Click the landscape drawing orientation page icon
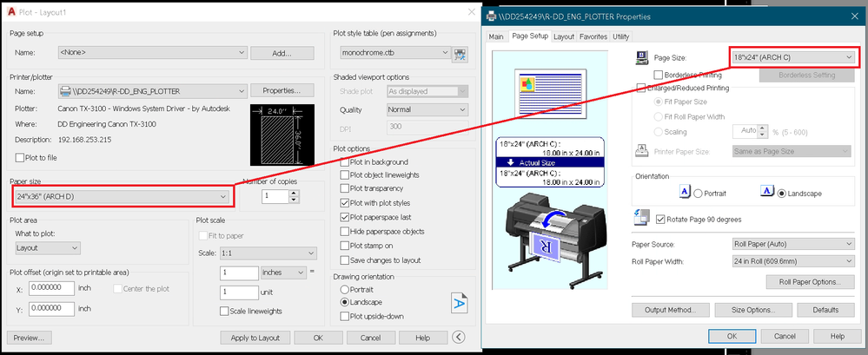Viewport: 868px width, 355px height. click(460, 301)
